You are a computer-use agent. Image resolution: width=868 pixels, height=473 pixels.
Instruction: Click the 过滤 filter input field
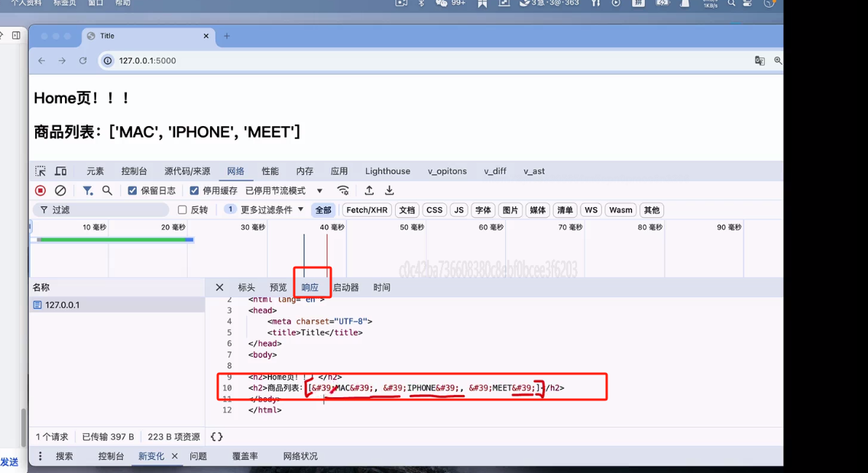click(102, 210)
